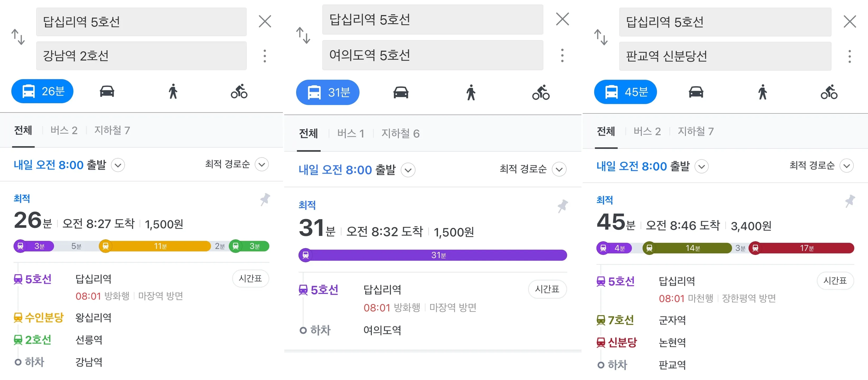868x380 pixels.
Task: Click the red 17분 신분당 segment bar
Action: click(x=801, y=248)
